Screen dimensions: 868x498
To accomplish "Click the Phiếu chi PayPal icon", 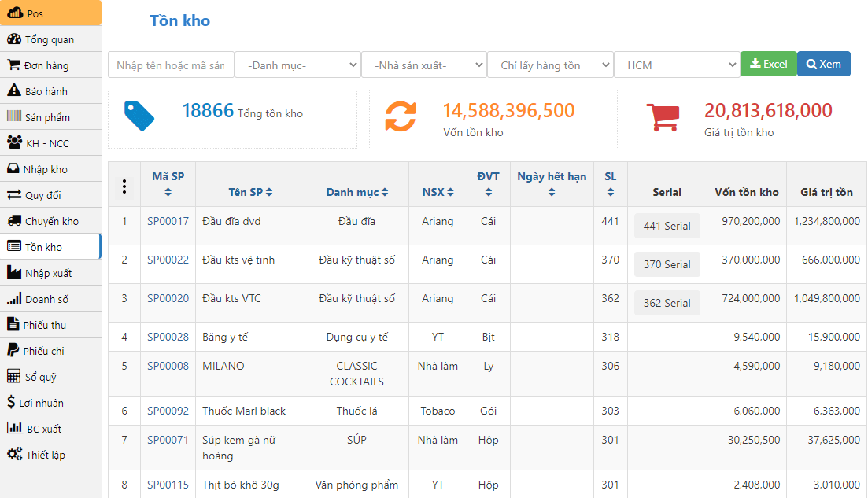I will click(x=13, y=351).
